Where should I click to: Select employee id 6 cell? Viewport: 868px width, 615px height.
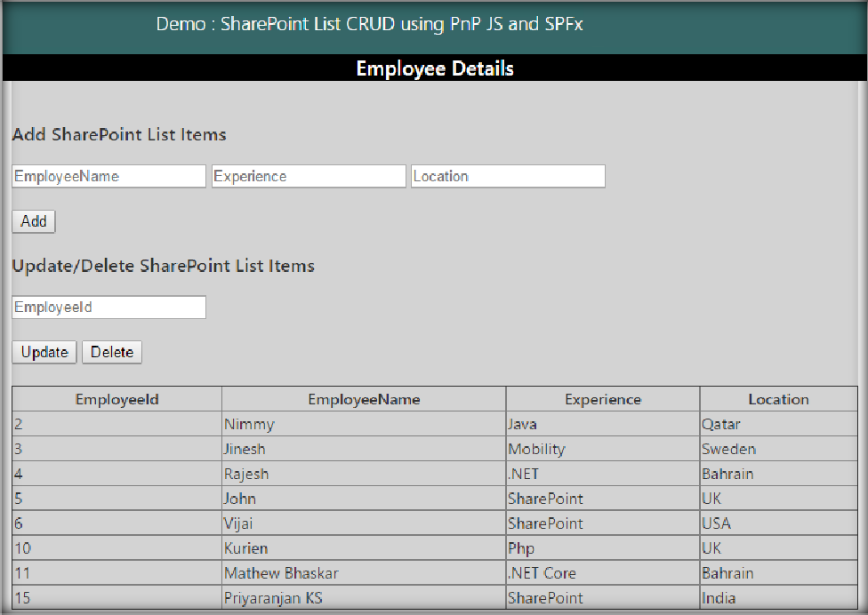pos(117,523)
